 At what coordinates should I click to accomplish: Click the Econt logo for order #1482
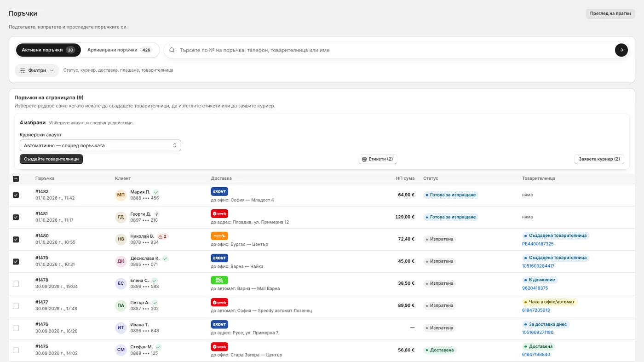point(219,191)
